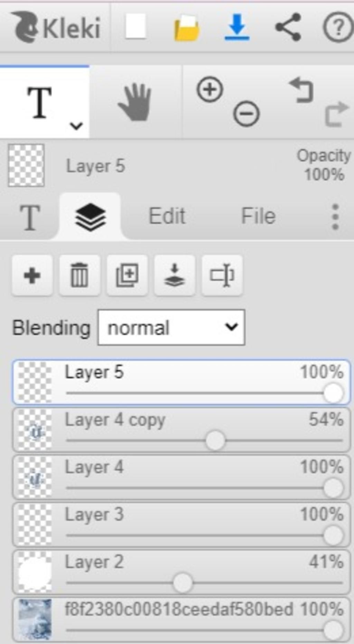Open the three-dot more options menu
The image size is (354, 644).
click(x=335, y=217)
